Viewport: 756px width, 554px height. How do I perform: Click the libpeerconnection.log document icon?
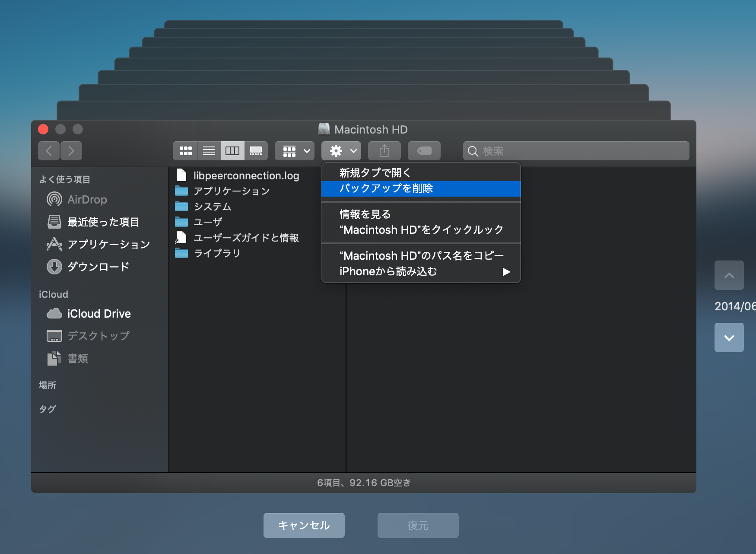pos(181,175)
